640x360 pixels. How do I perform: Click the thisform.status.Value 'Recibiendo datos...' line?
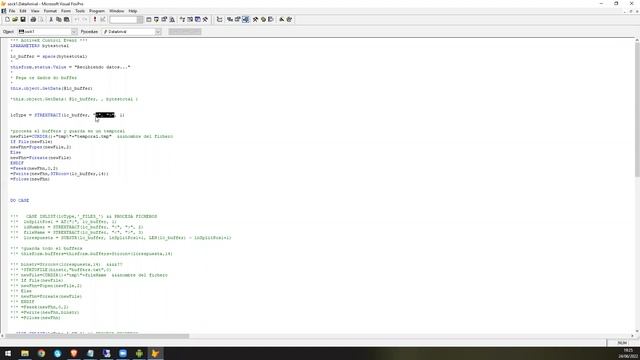[x=70, y=67]
